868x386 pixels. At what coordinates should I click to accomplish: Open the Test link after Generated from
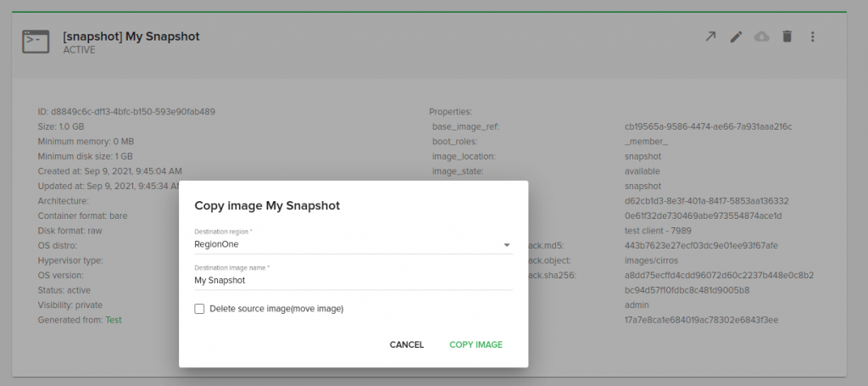click(114, 320)
